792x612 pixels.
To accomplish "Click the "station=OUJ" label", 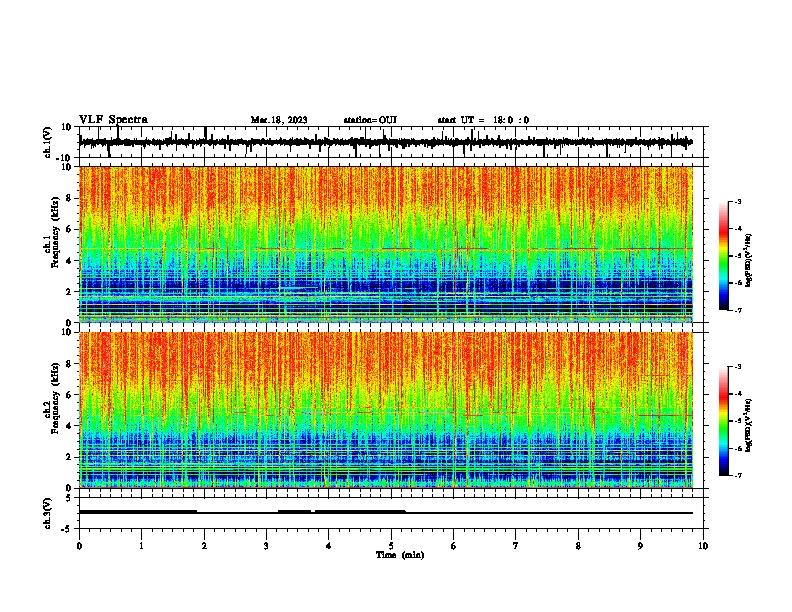I will pyautogui.click(x=370, y=120).
